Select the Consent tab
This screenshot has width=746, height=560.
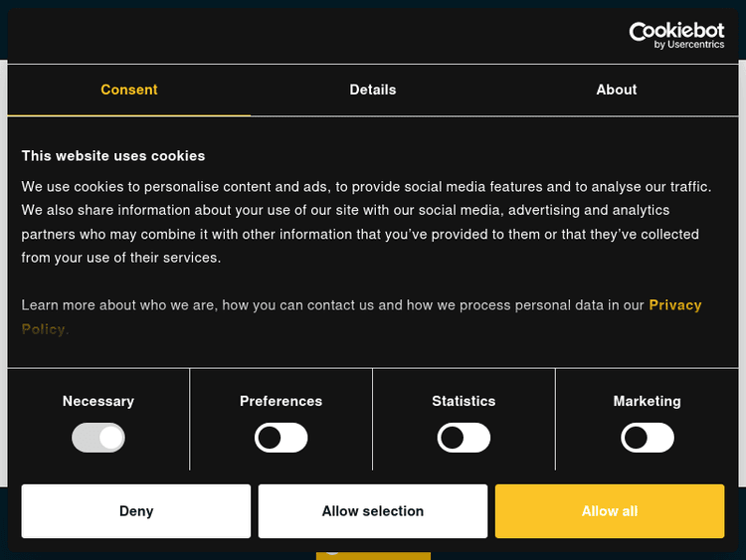[129, 90]
